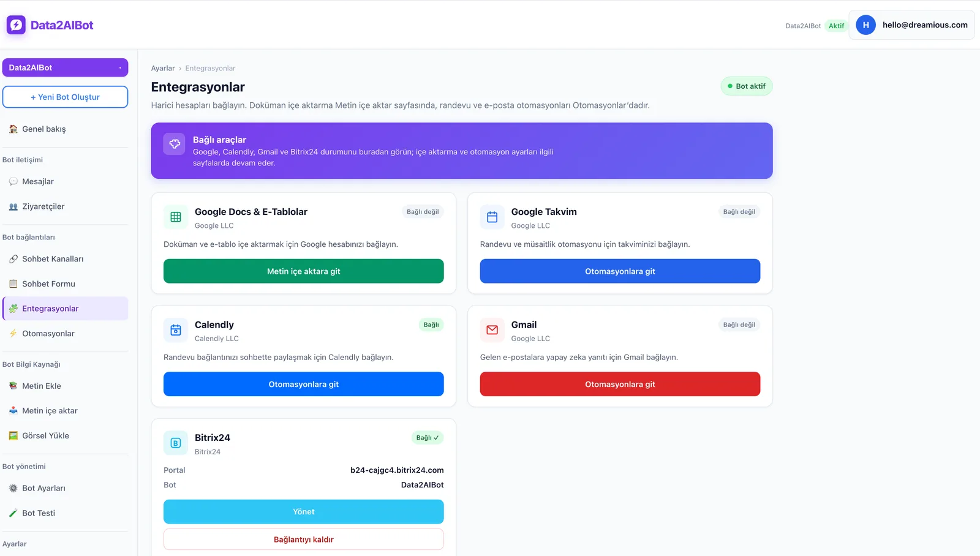Open the Data2AIBot bot selector dropdown
This screenshot has height=556, width=980.
[x=66, y=67]
